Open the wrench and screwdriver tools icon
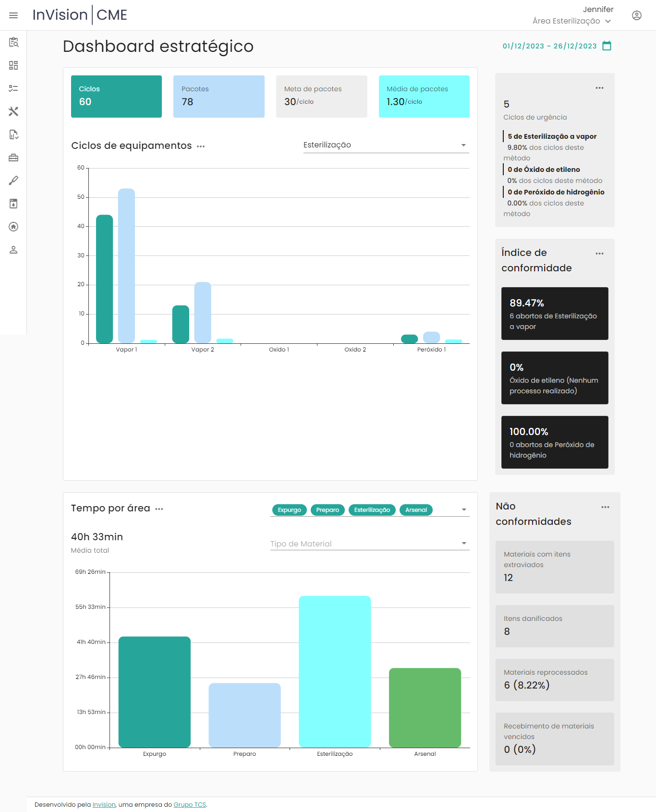The image size is (656, 812). [13, 111]
